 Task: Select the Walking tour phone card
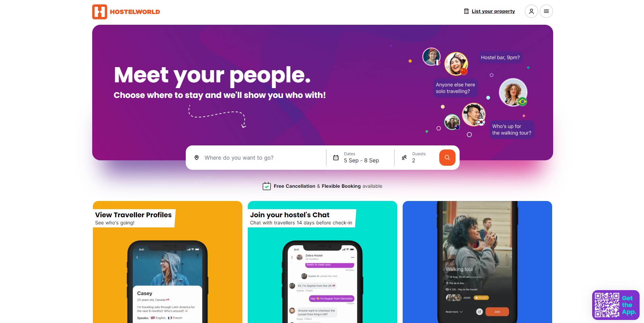pos(477,262)
